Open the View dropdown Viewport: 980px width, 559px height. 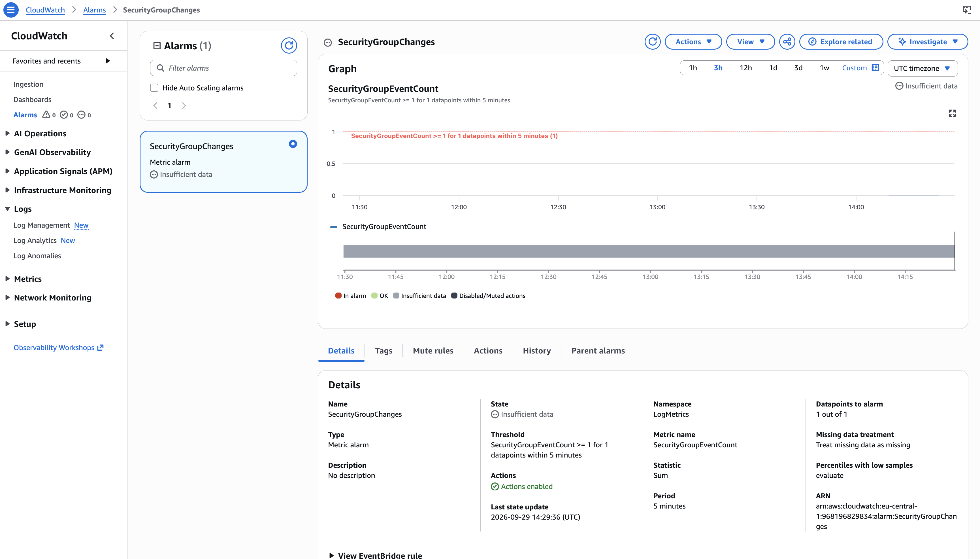point(750,42)
